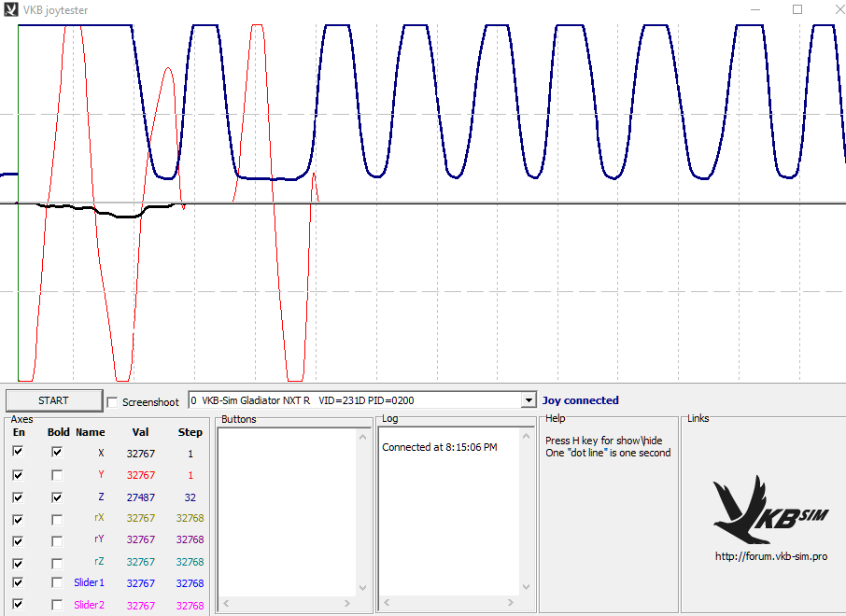Viewport: 846px width, 616px height.
Task: Click the rZ step value 32768
Action: 190,562
